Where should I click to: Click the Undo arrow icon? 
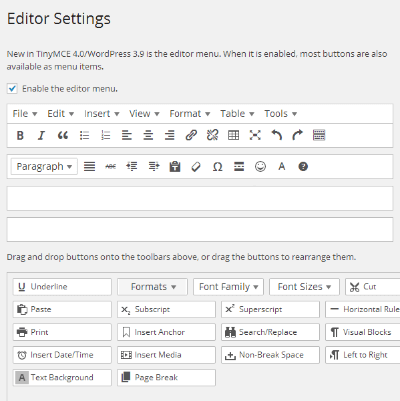click(276, 135)
